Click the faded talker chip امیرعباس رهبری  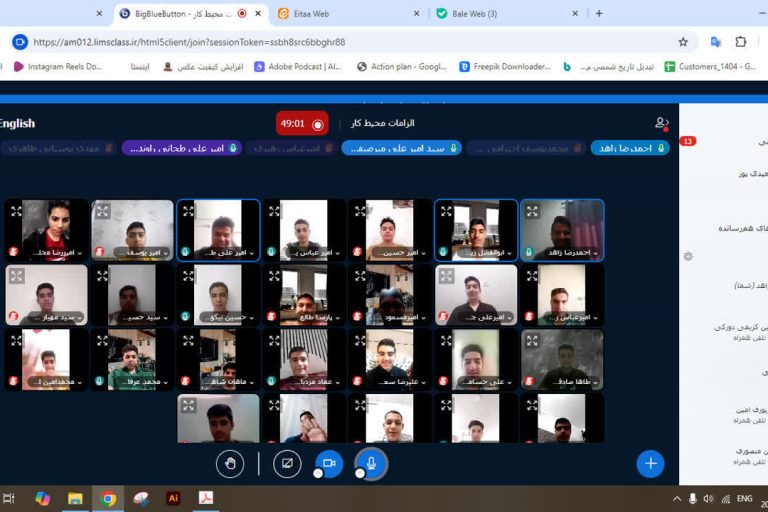[291, 148]
